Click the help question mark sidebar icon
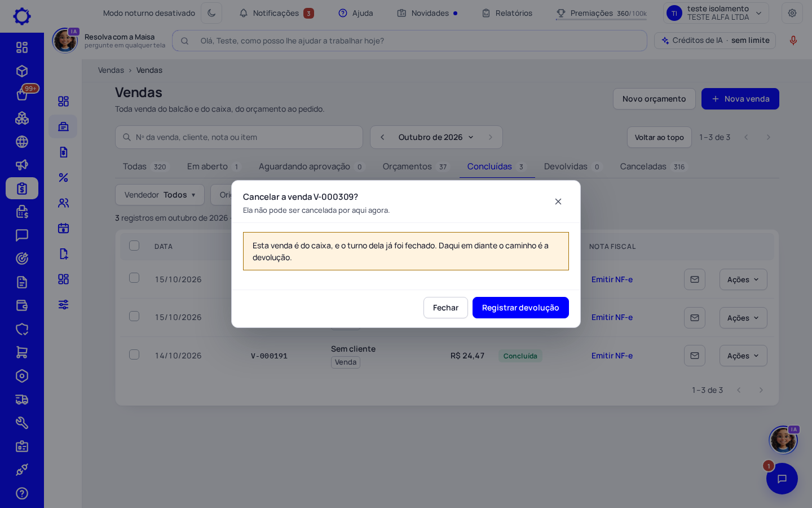Image resolution: width=812 pixels, height=508 pixels. click(22, 493)
